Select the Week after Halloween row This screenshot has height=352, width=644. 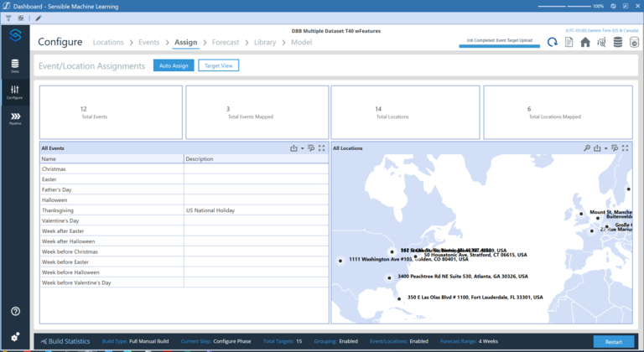pyautogui.click(x=184, y=241)
